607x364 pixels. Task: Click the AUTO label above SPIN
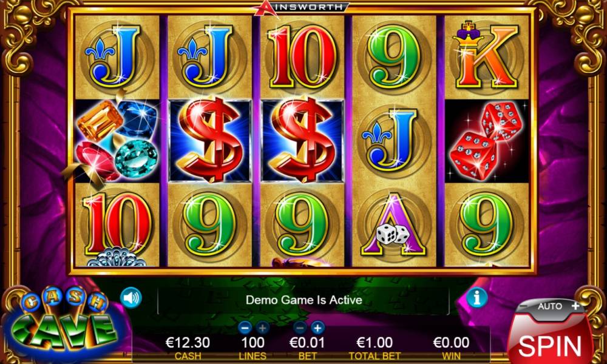click(550, 306)
